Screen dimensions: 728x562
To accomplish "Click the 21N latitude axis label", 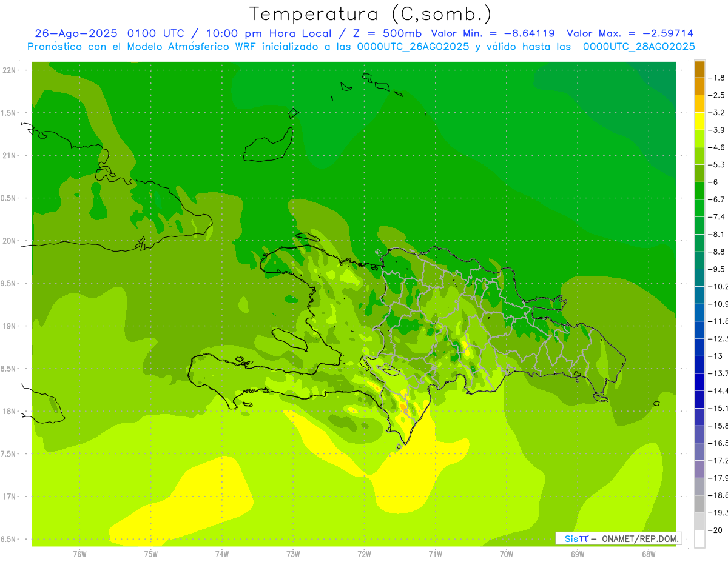I will (x=8, y=156).
